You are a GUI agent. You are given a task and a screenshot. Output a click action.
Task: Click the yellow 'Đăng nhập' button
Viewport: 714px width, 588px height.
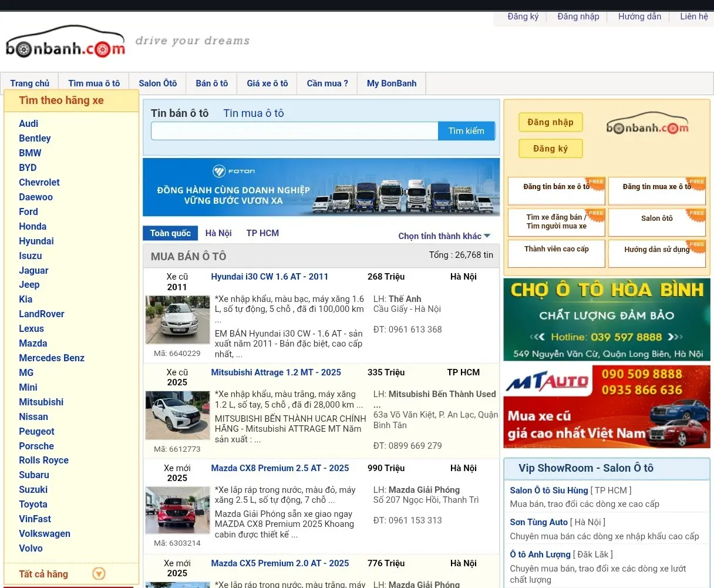[x=550, y=122]
